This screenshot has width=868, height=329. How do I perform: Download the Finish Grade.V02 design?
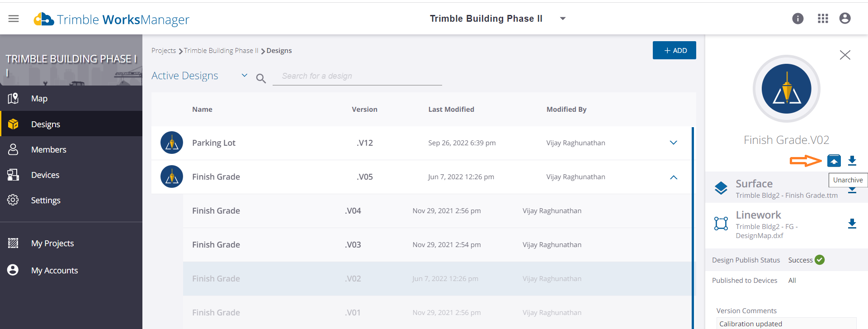(852, 161)
